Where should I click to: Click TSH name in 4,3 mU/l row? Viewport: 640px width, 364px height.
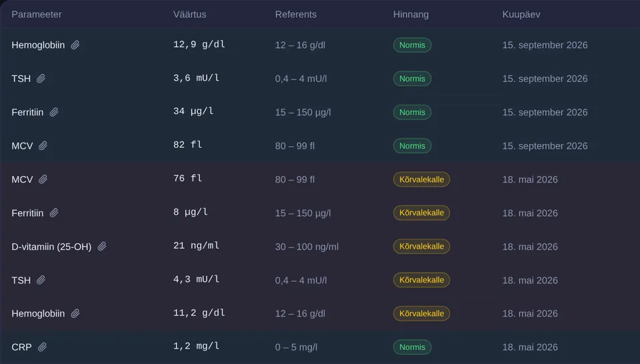(x=21, y=281)
